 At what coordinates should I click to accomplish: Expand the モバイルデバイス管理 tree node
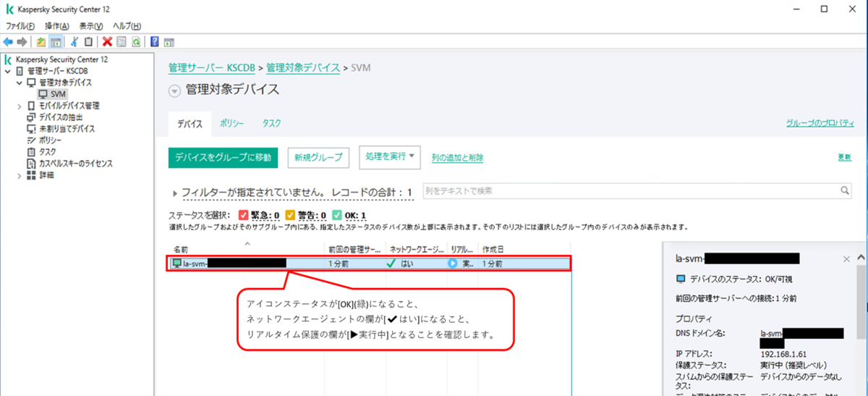click(20, 106)
